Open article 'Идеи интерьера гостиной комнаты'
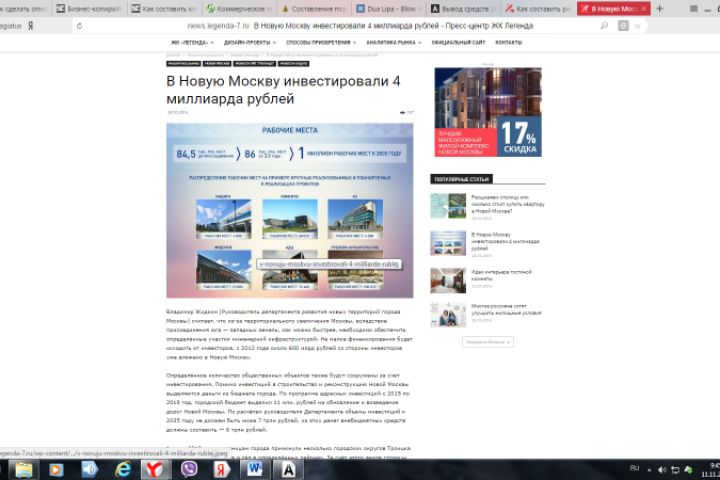The height and width of the screenshot is (480, 720). click(501, 275)
